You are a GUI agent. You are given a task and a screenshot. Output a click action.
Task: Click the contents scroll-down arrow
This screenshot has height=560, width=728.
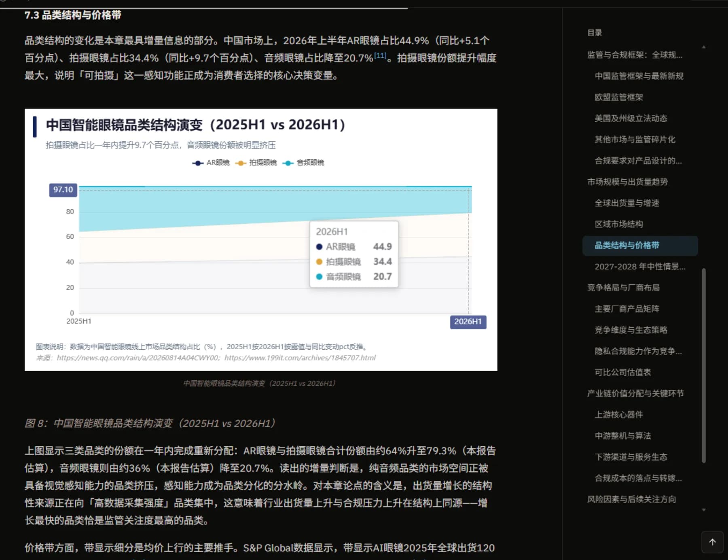click(704, 510)
